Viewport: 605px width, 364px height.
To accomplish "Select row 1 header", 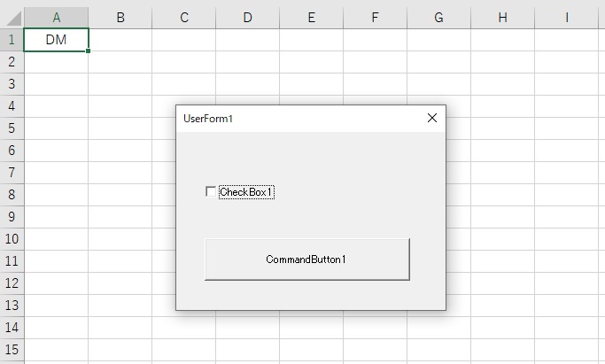I will [12, 40].
